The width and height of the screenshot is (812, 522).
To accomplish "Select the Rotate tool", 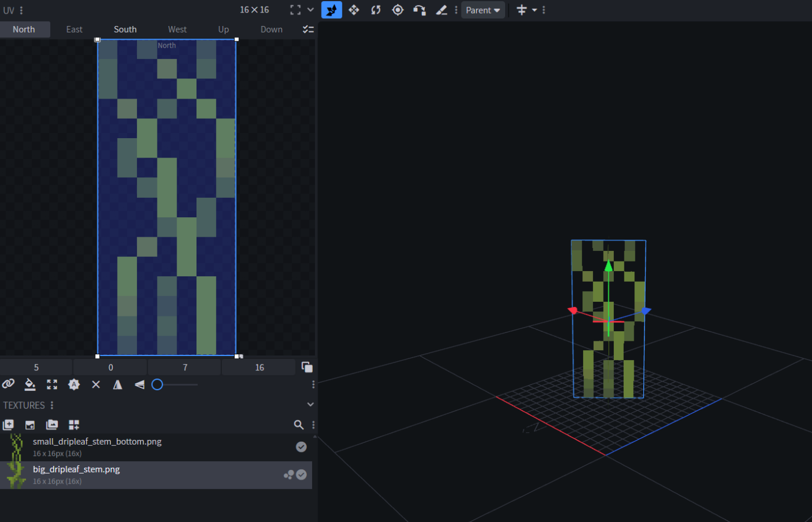I will click(x=376, y=10).
